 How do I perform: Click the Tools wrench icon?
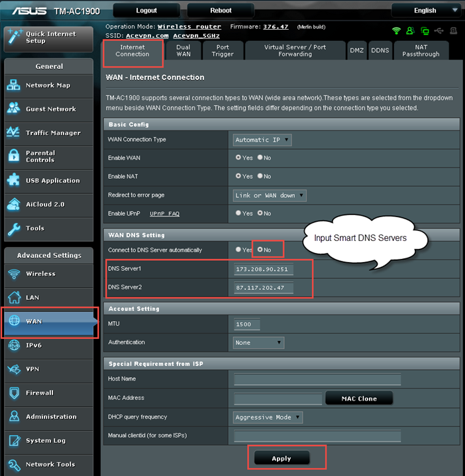14,229
